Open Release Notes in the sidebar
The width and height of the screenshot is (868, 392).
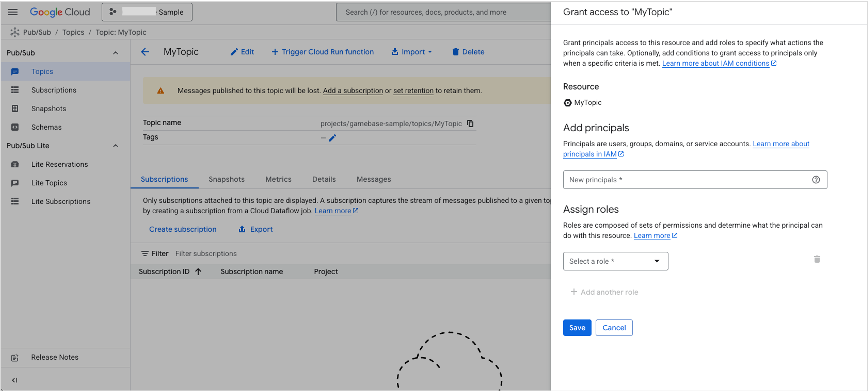[65, 357]
